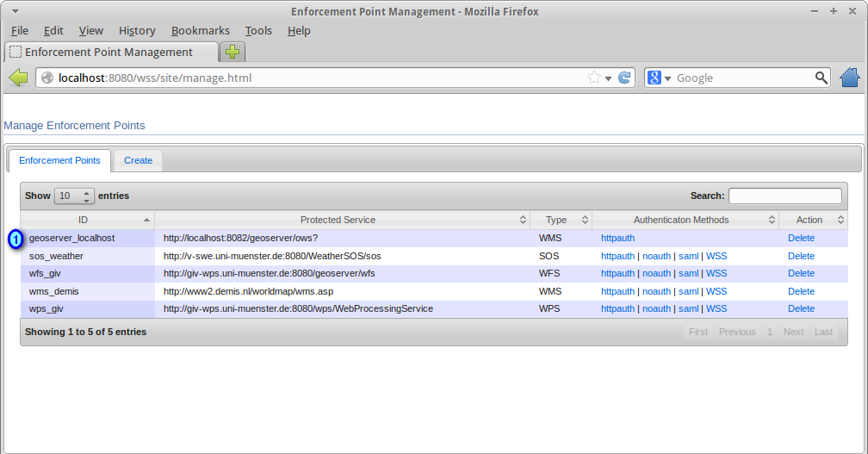Click the home icon in the toolbar
This screenshot has width=868, height=454.
(850, 78)
